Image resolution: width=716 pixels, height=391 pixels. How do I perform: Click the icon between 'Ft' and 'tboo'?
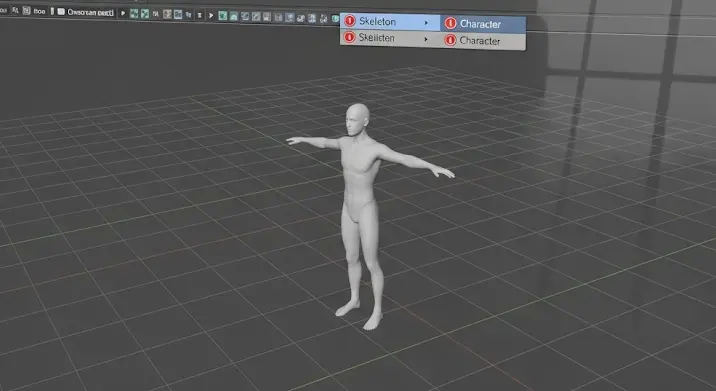click(x=26, y=11)
